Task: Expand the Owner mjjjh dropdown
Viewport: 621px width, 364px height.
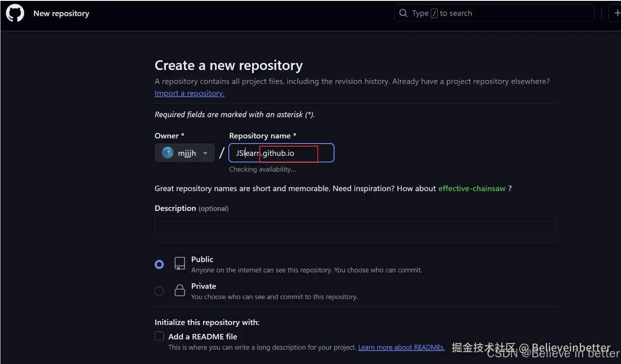Action: pyautogui.click(x=184, y=153)
